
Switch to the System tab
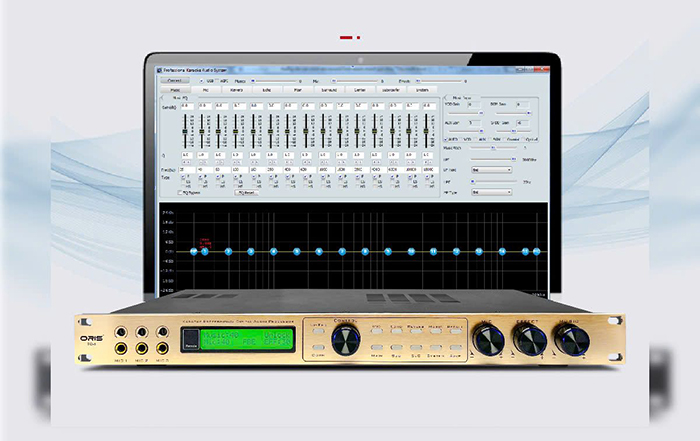pos(422,90)
